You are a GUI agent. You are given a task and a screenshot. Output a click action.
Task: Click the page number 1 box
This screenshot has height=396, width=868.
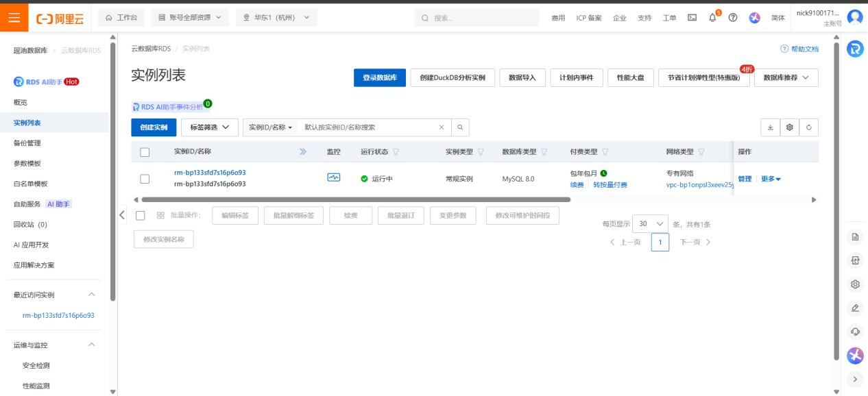[x=660, y=242]
